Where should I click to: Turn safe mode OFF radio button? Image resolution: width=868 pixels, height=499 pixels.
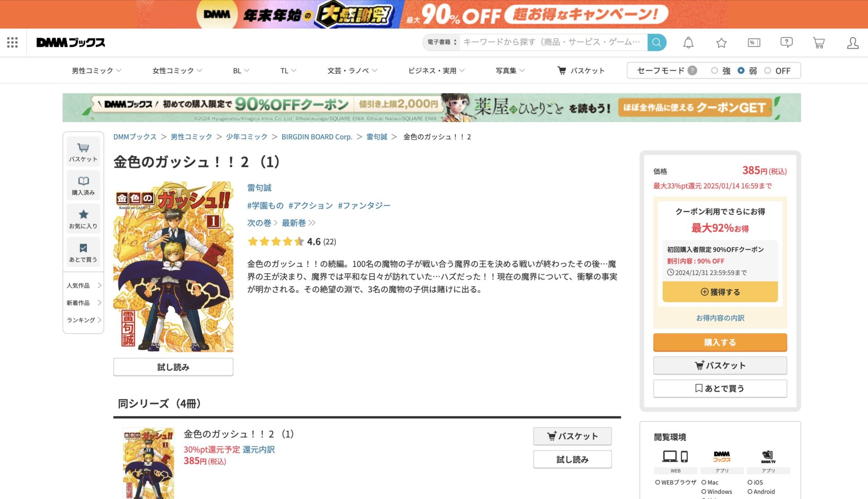coord(768,71)
